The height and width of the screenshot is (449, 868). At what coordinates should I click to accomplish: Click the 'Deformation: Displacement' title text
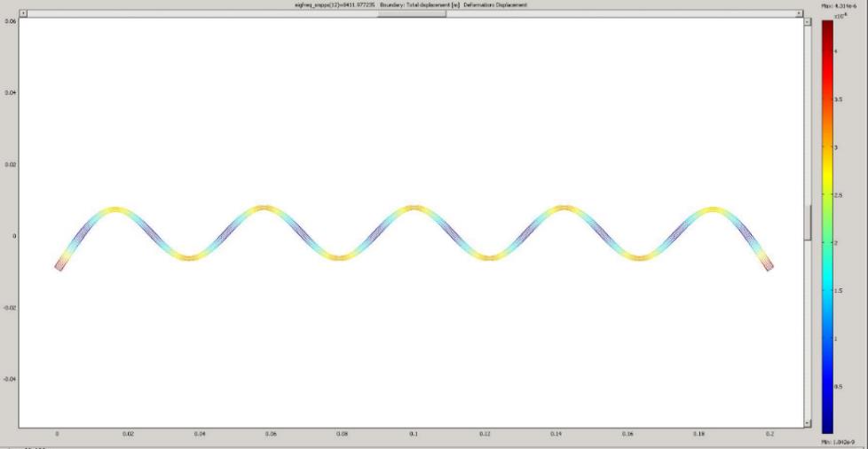(495, 5)
